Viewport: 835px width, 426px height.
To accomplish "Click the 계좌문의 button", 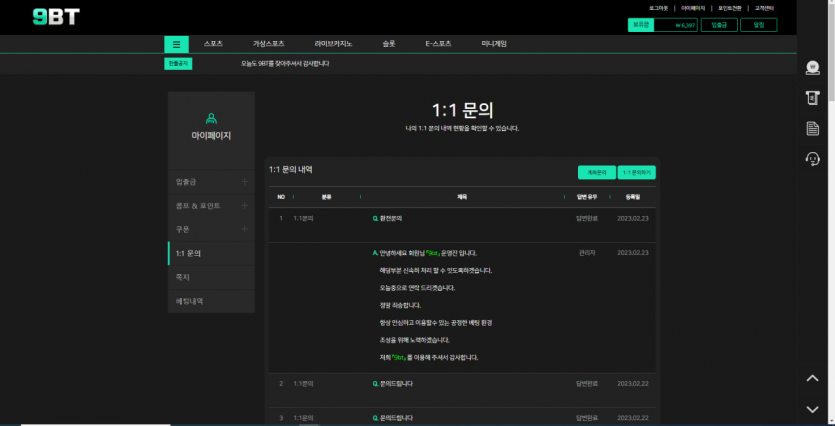I will tap(597, 172).
